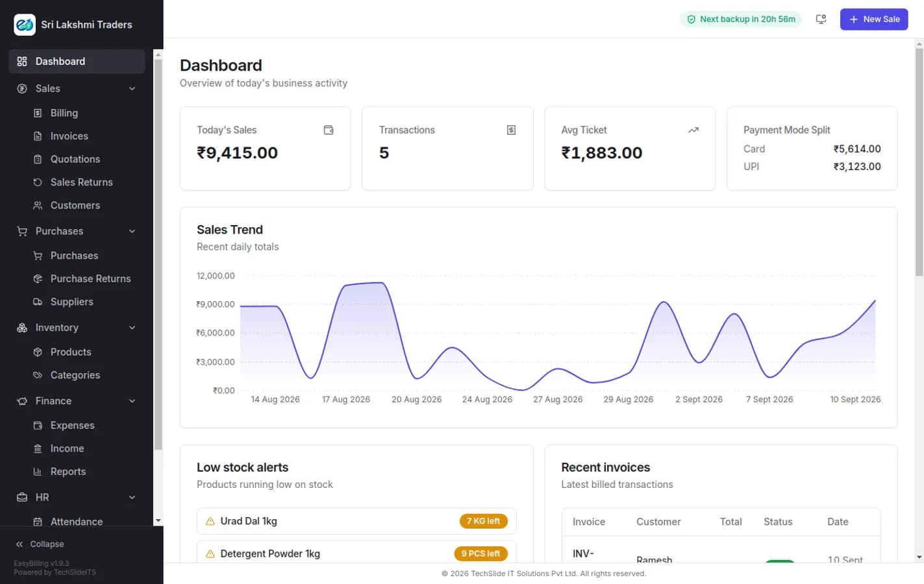
Task: Click the Customer column header
Action: point(658,522)
